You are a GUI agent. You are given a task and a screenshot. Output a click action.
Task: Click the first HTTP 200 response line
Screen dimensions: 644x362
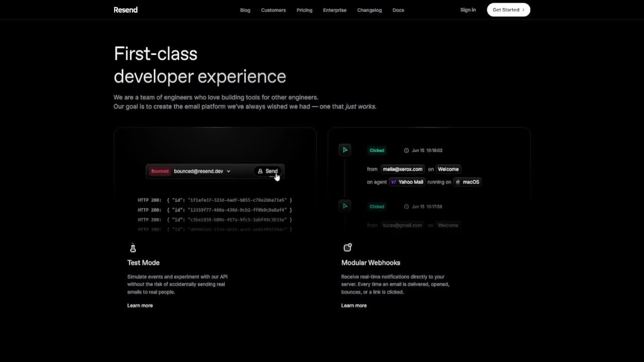(215, 200)
